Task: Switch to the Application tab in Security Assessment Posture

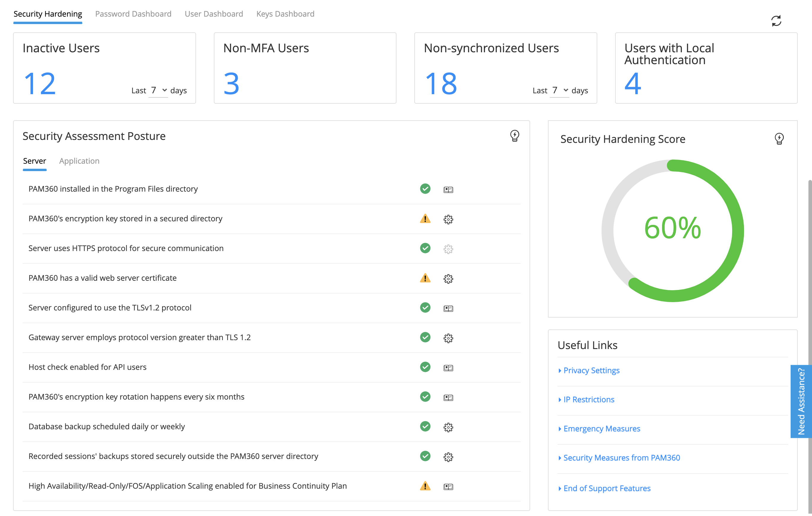Action: [79, 161]
